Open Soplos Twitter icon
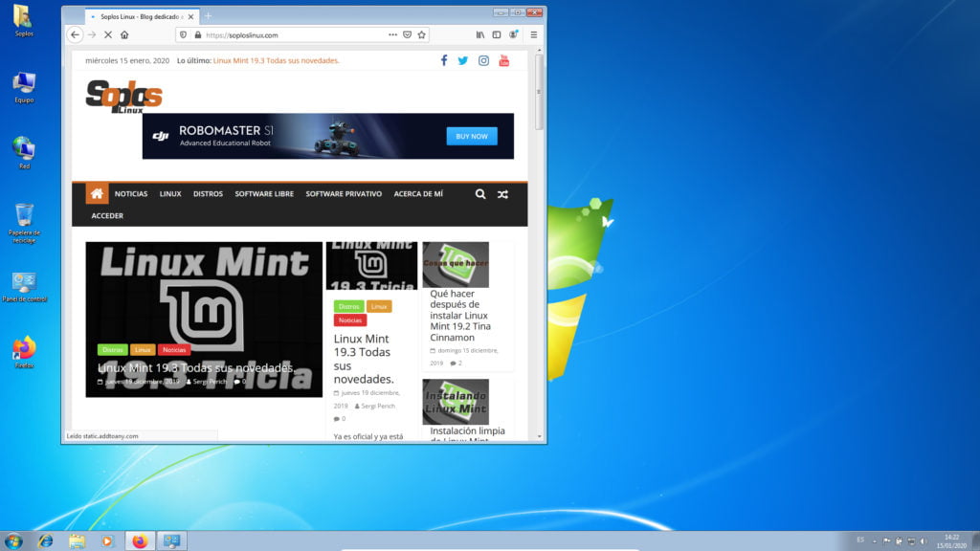980x551 pixels. point(462,60)
